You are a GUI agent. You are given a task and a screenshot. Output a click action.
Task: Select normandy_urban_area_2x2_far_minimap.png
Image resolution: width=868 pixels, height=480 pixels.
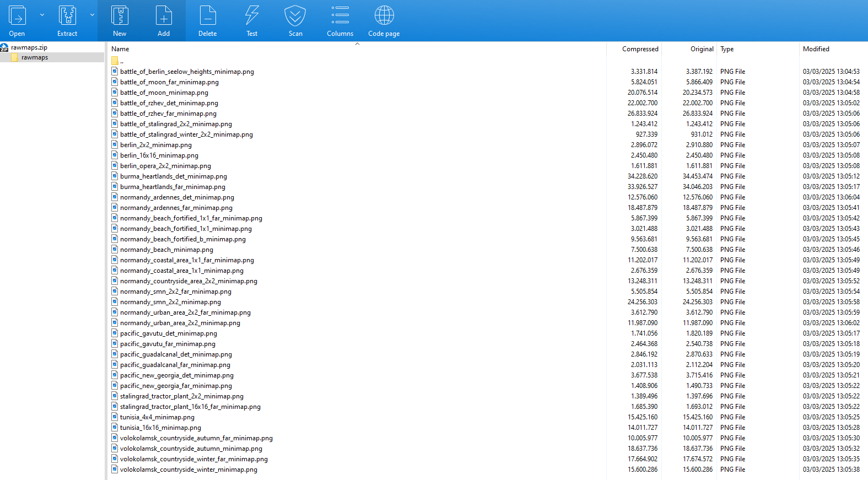tap(185, 312)
